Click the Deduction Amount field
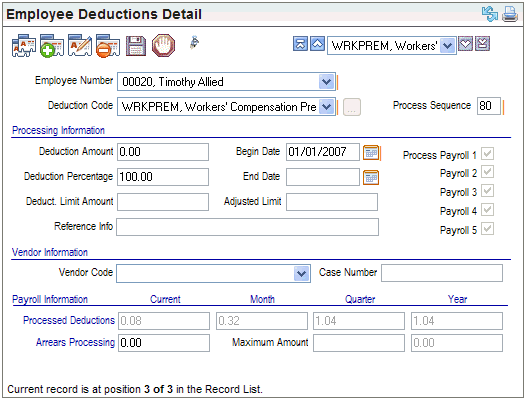Image resolution: width=526 pixels, height=398 pixels. pyautogui.click(x=163, y=152)
